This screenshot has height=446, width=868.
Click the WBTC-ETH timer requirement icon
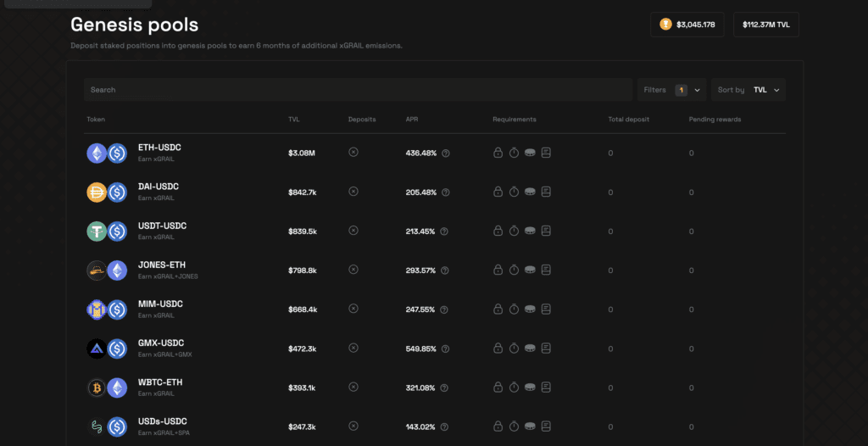tap(514, 387)
